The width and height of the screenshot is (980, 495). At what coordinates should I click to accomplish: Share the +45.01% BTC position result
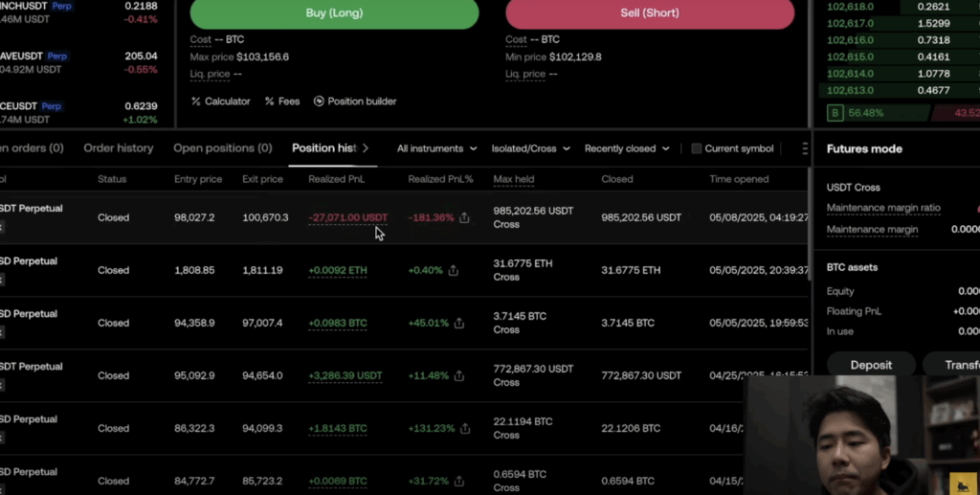[459, 324]
